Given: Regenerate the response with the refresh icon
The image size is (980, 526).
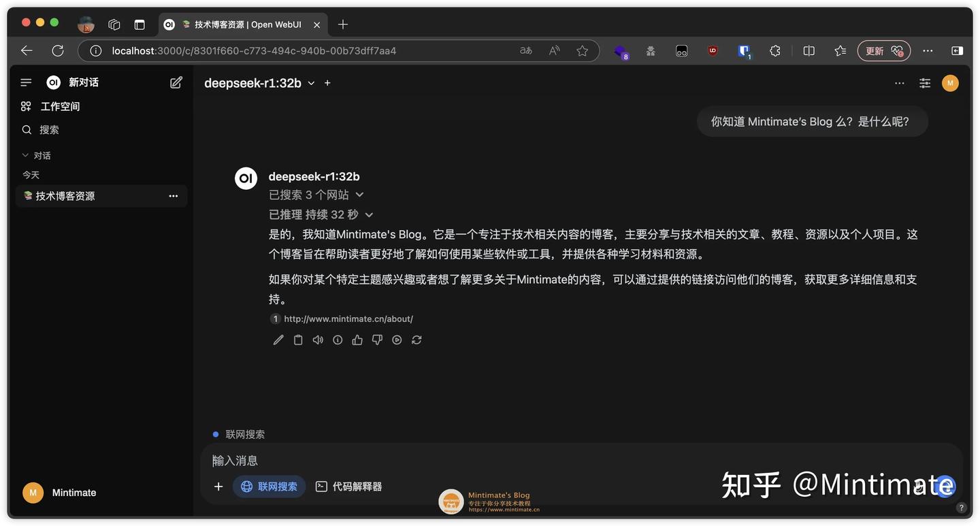Looking at the screenshot, I should coord(416,340).
